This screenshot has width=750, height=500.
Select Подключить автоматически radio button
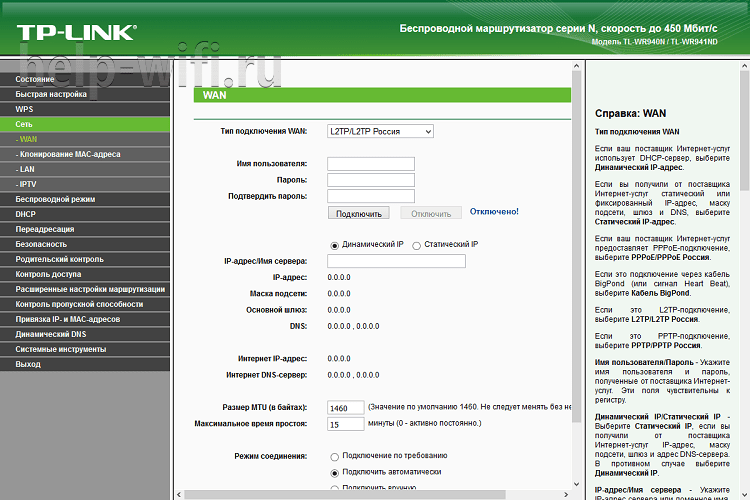(334, 473)
